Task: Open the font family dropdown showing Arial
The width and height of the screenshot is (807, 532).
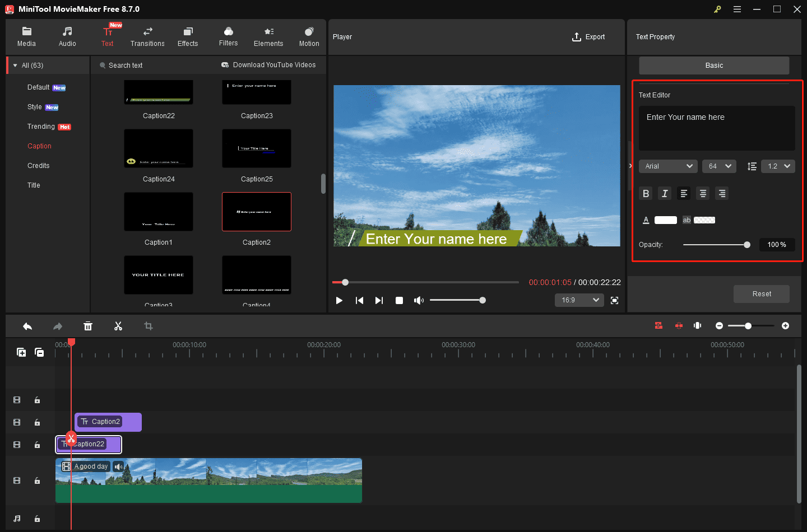Action: 668,166
